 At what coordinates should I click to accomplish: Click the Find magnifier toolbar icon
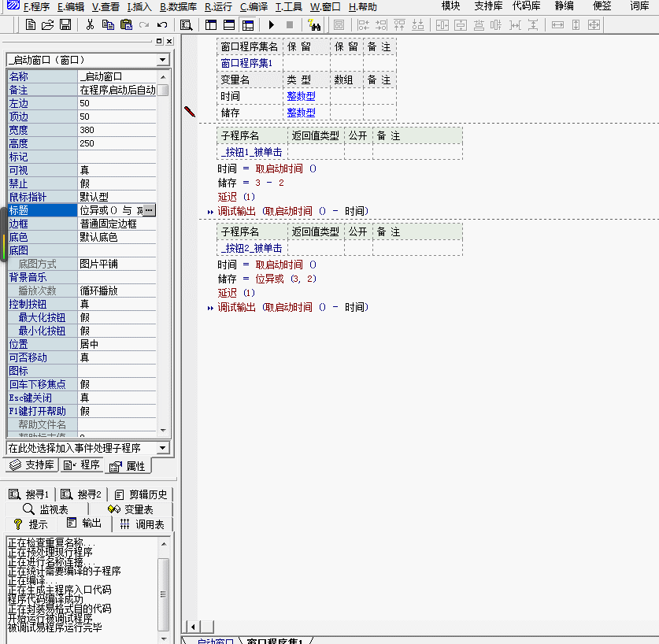coord(186,25)
